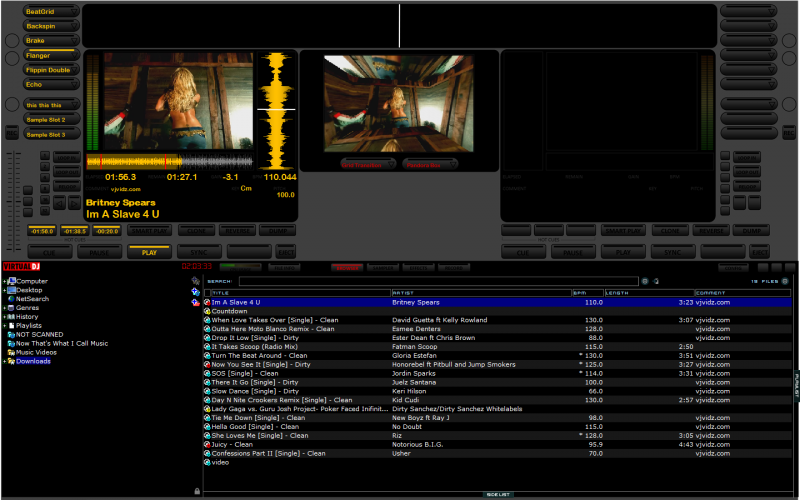Click the icon beside 'Countdown' track

coord(207,311)
